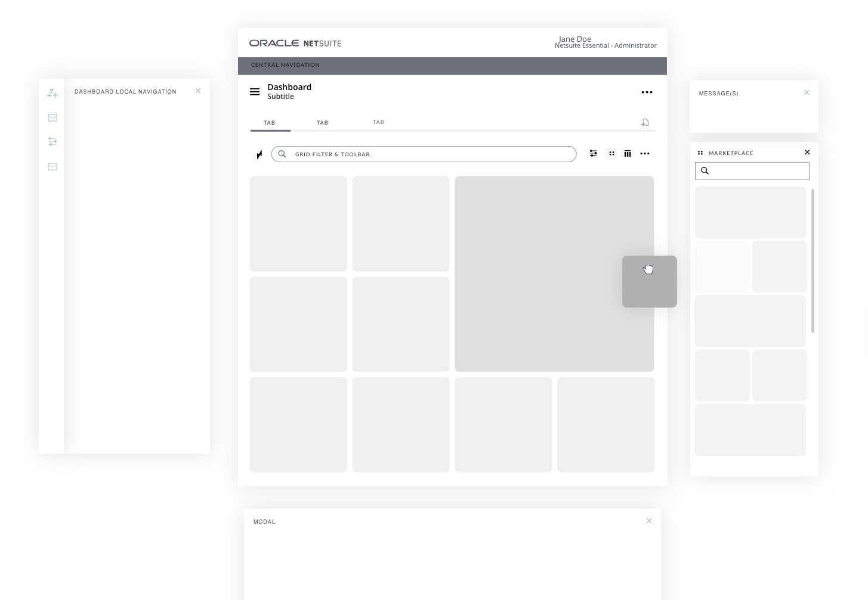
Task: Click the dark dragged tile under the hand cursor
Action: click(x=650, y=282)
